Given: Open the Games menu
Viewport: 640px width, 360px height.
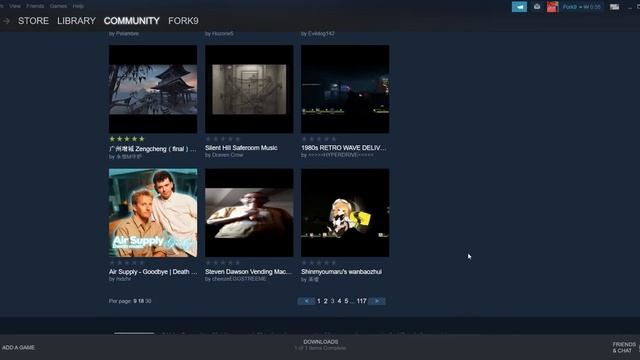Looking at the screenshot, I should (x=58, y=6).
